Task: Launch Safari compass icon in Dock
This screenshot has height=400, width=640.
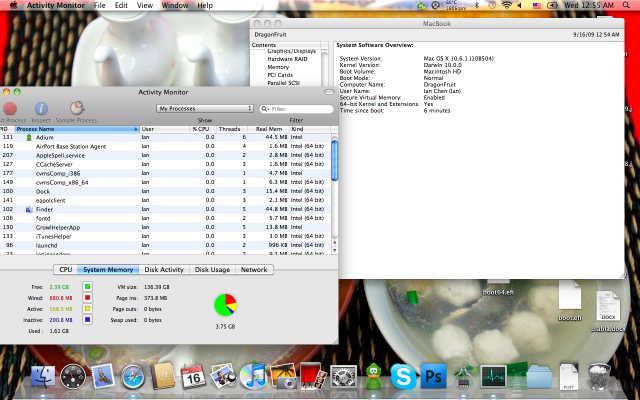Action: tap(133, 377)
